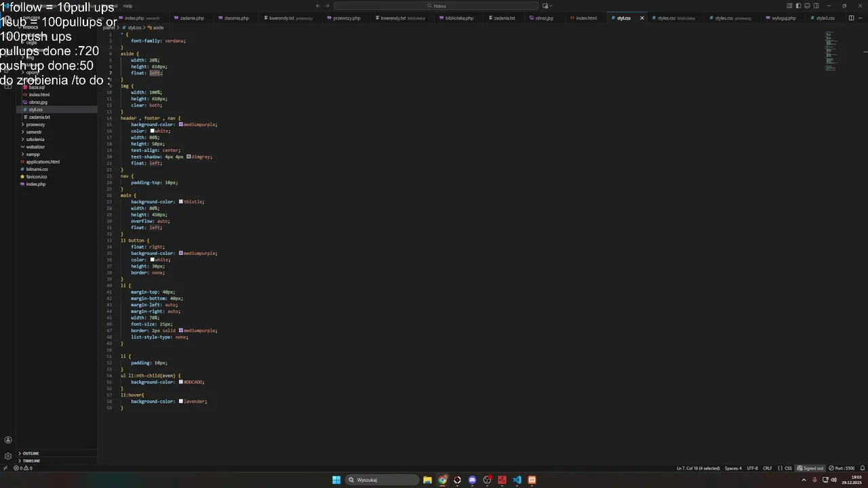Toggle the primary side bar layout icon
Screen dimensions: 868x488
pos(799,6)
